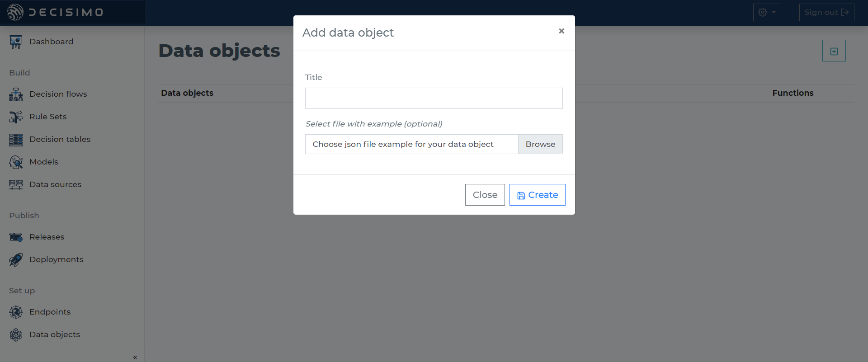
Task: Click the Data objects sidebar icon
Action: 16,335
